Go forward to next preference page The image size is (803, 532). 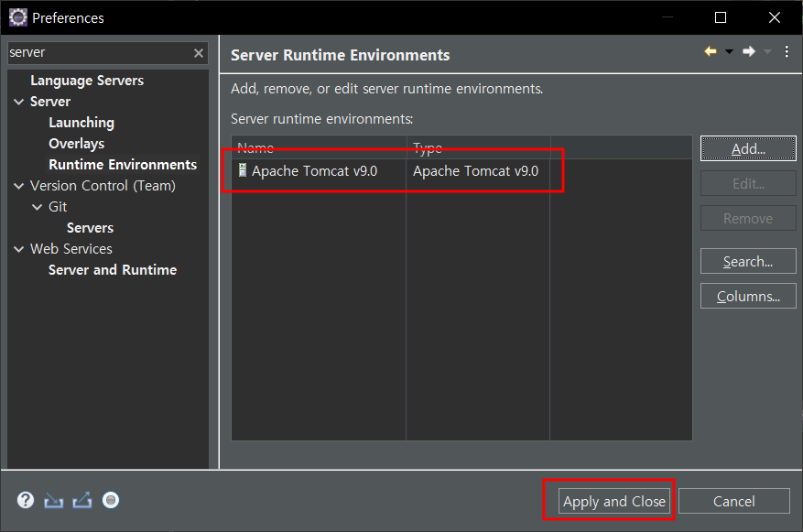[x=749, y=51]
